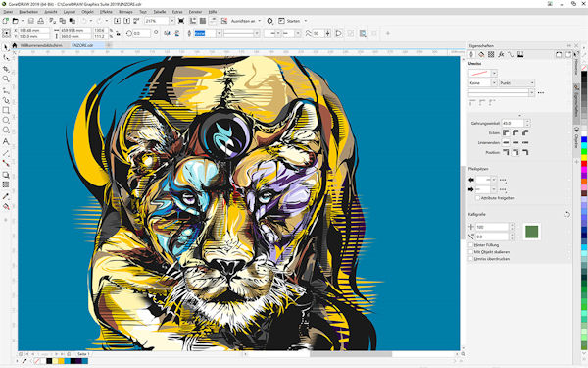Select the square line cap under Linienenden
The height and width of the screenshot is (368, 588).
tap(506, 142)
